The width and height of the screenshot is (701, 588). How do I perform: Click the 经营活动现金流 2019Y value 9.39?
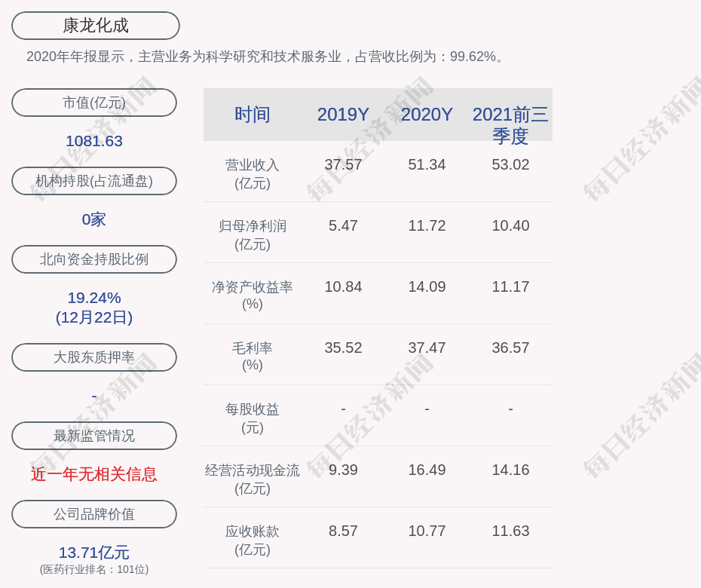pyautogui.click(x=343, y=470)
